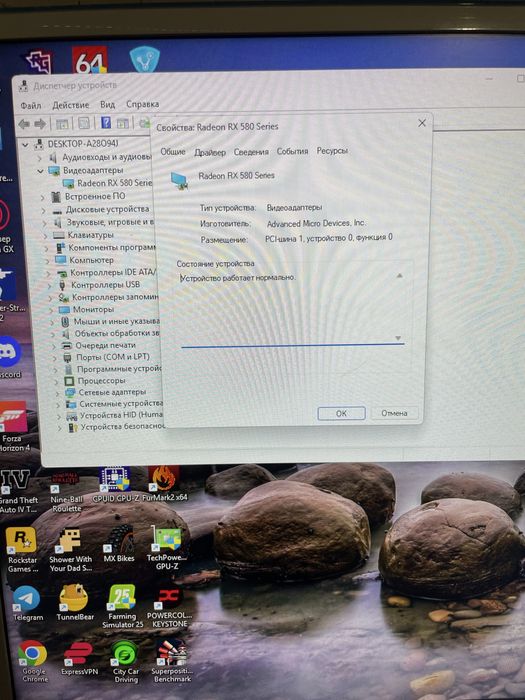Screen dimensions: 525x700
Task: Open the Farming Simulator 25 icon
Action: coord(122,607)
